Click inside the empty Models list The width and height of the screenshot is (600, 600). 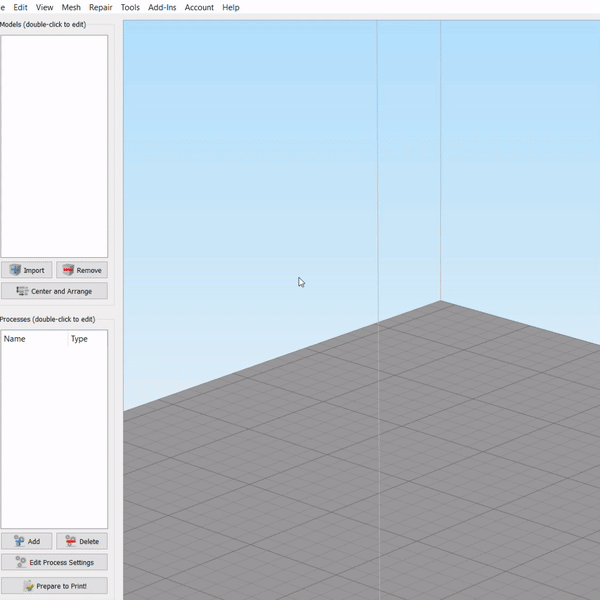54,146
